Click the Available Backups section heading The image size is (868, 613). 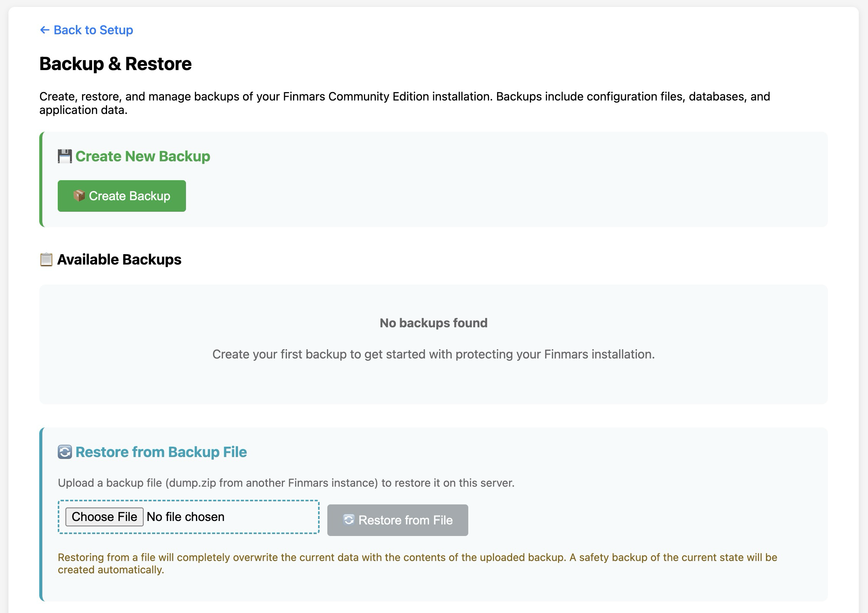click(119, 260)
